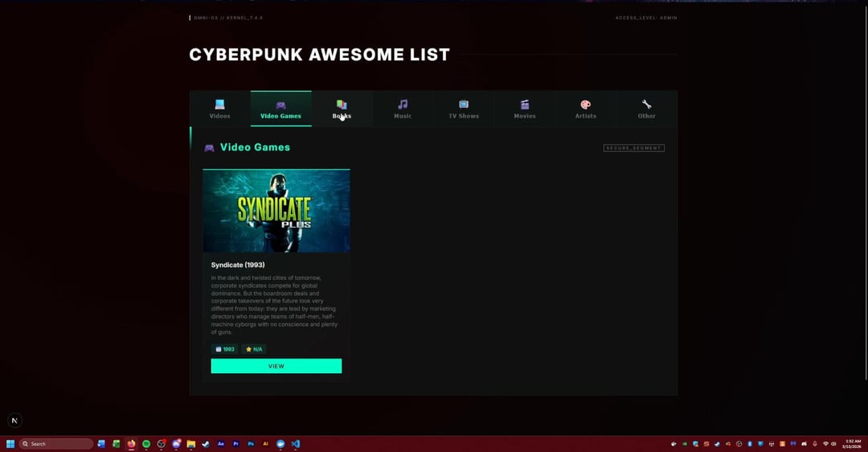Click the N/A star rating badge

pos(254,349)
